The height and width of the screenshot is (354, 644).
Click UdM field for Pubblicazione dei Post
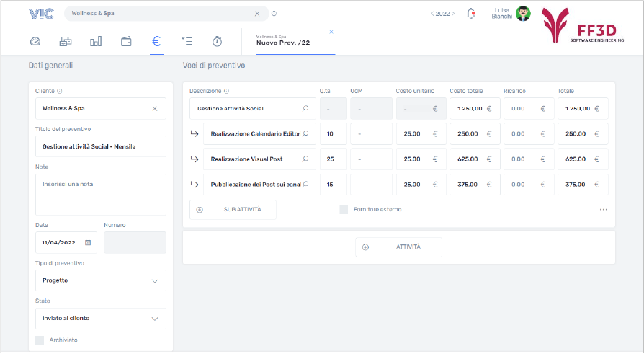371,184
